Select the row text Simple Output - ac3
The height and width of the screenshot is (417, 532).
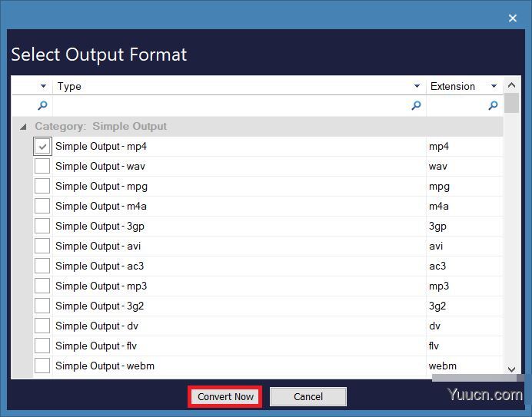(100, 266)
